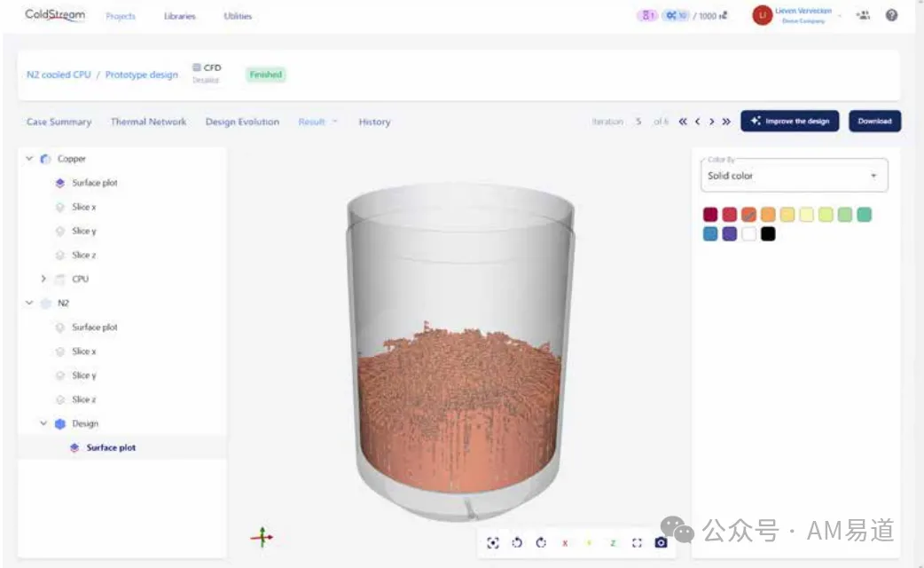Viewport: 924px width, 568px height.
Task: Expand the CPU tree node
Action: click(x=43, y=279)
